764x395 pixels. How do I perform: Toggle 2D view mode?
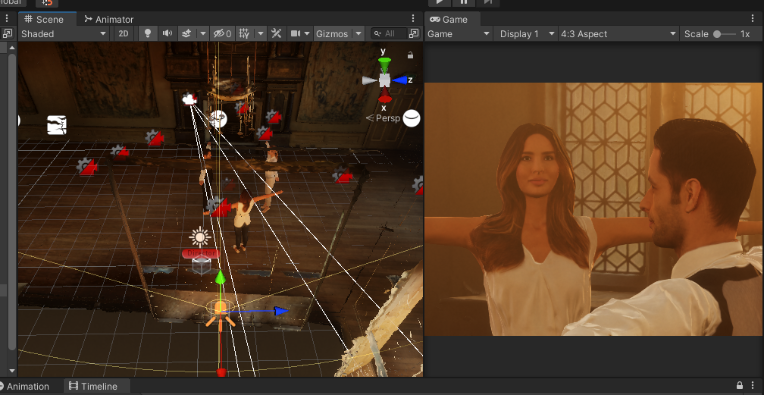point(124,34)
